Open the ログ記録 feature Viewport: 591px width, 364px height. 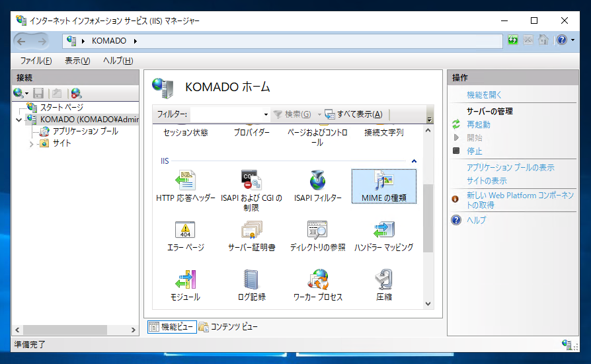(x=251, y=285)
